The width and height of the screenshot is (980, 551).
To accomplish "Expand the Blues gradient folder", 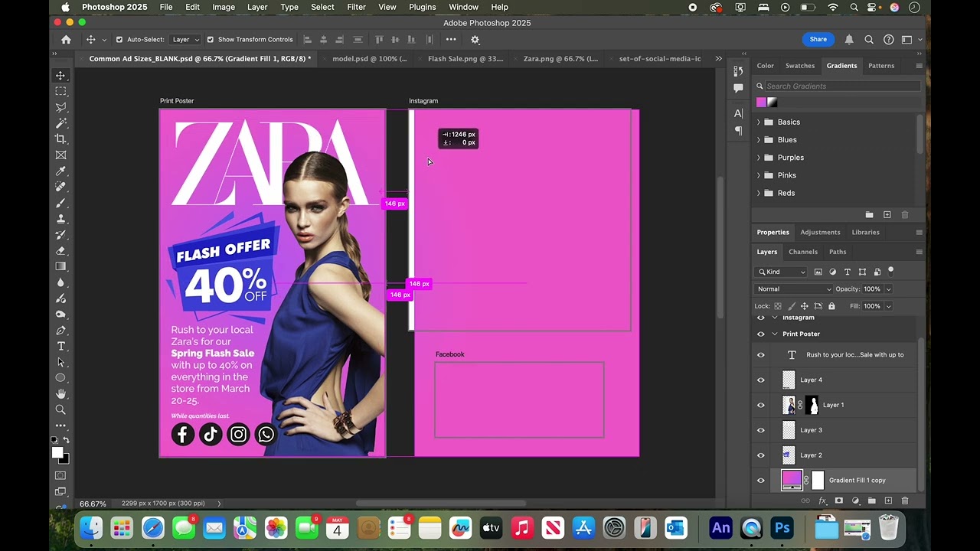I will pyautogui.click(x=759, y=140).
